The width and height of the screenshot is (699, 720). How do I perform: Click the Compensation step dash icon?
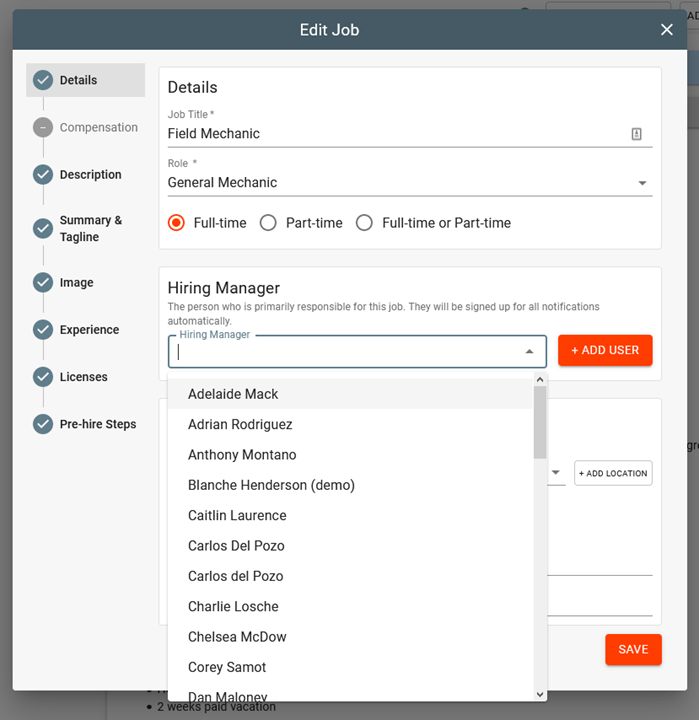click(x=43, y=127)
